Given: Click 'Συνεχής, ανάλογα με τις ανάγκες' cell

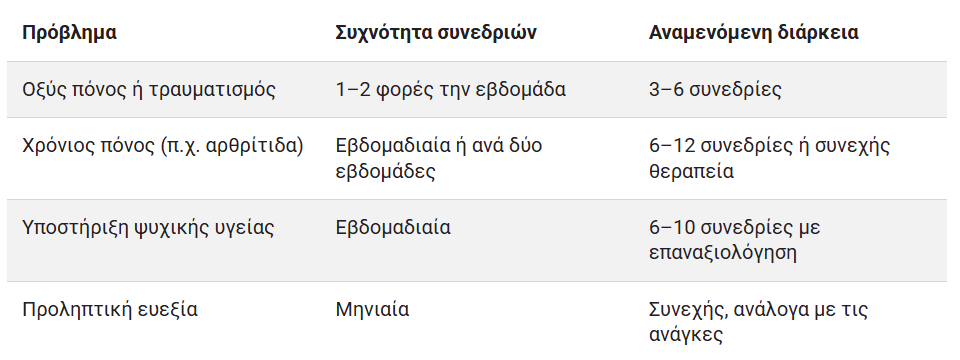Looking at the screenshot, I should point(759,322).
